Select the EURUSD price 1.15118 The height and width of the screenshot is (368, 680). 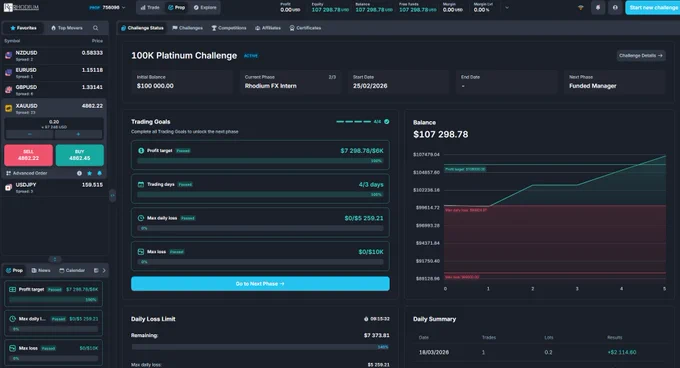92,70
